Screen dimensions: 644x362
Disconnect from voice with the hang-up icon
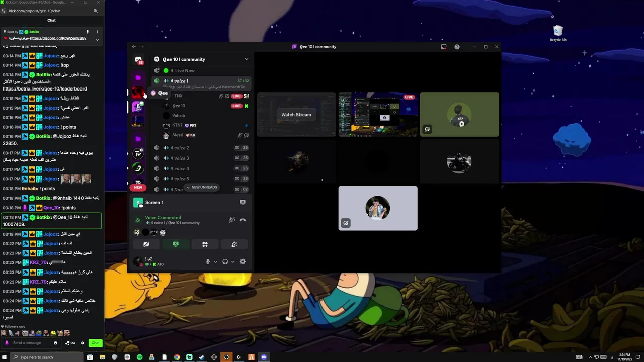pyautogui.click(x=243, y=220)
